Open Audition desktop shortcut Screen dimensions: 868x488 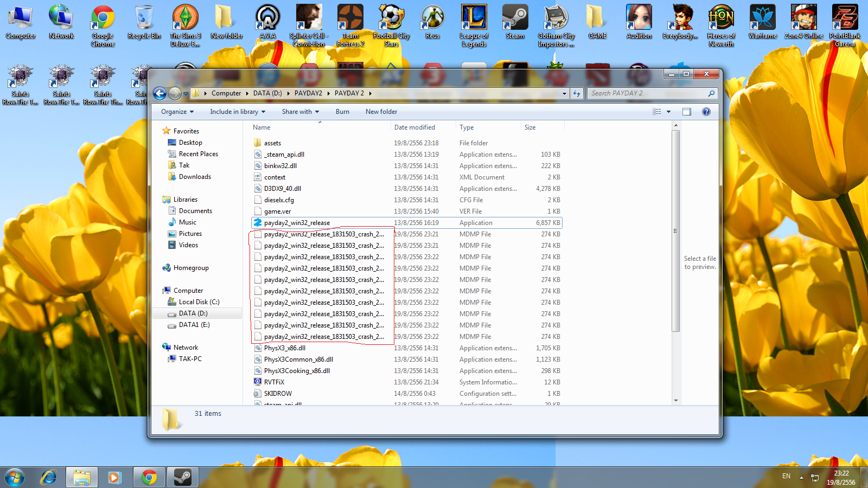639,22
